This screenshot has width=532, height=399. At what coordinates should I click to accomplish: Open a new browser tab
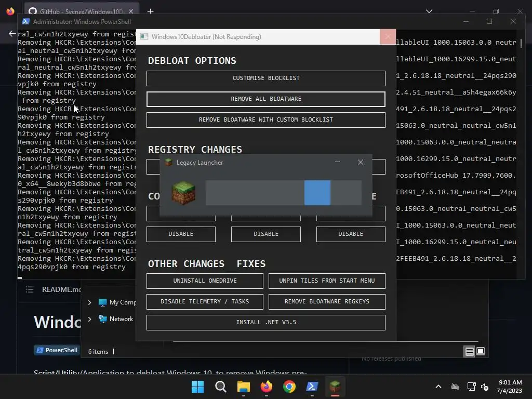pos(150,11)
